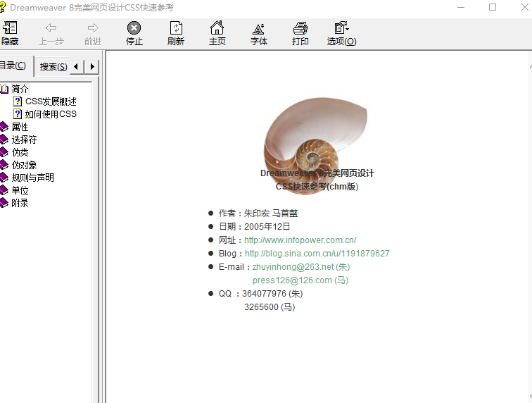This screenshot has height=403, width=532.
Task: Open the infopower.com.cn website link
Action: pyautogui.click(x=300, y=240)
